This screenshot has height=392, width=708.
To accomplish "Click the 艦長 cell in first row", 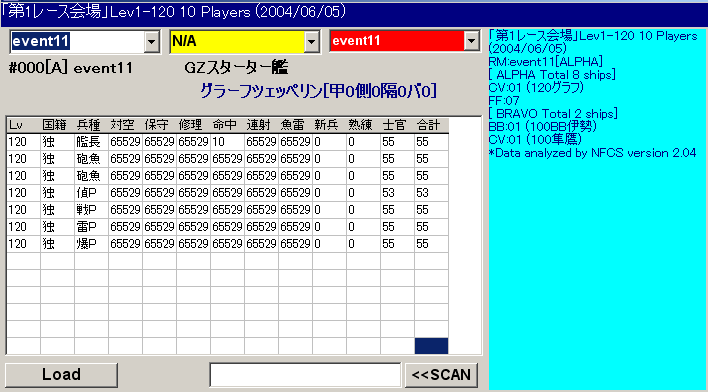I will tap(91, 142).
